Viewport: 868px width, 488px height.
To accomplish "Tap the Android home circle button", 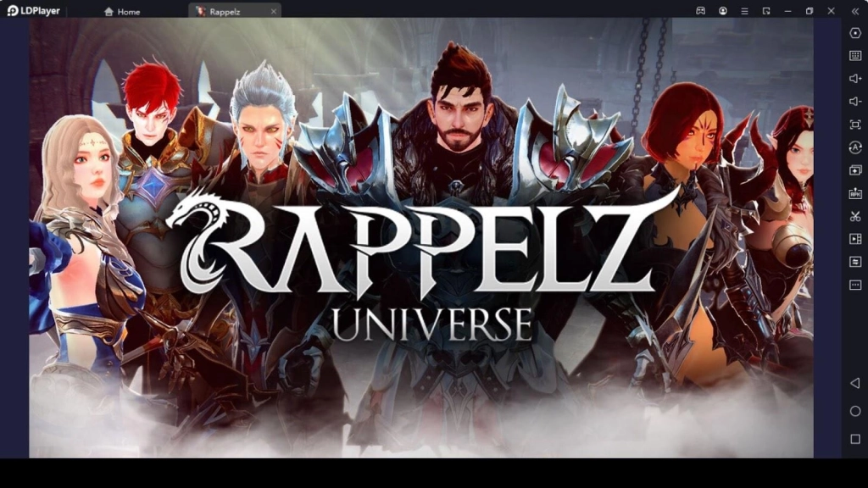I will point(854,411).
